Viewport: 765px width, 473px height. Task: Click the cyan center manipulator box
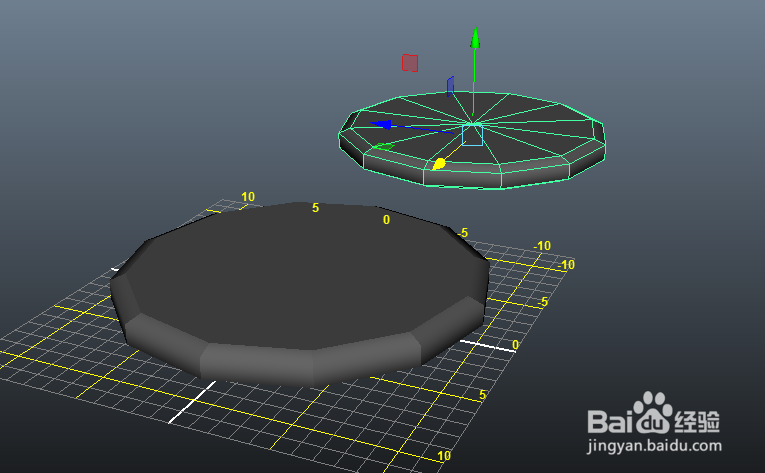[472, 135]
